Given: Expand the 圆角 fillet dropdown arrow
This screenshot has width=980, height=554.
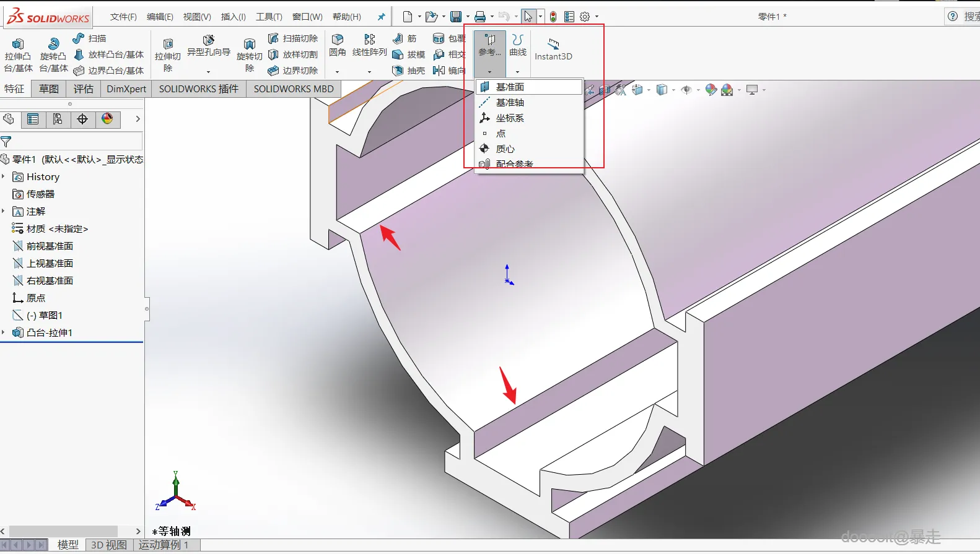Looking at the screenshot, I should click(x=338, y=72).
